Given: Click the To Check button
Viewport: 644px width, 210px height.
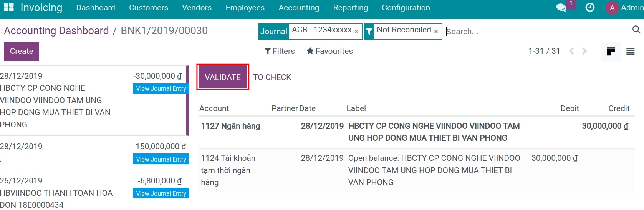Looking at the screenshot, I should coord(272,77).
